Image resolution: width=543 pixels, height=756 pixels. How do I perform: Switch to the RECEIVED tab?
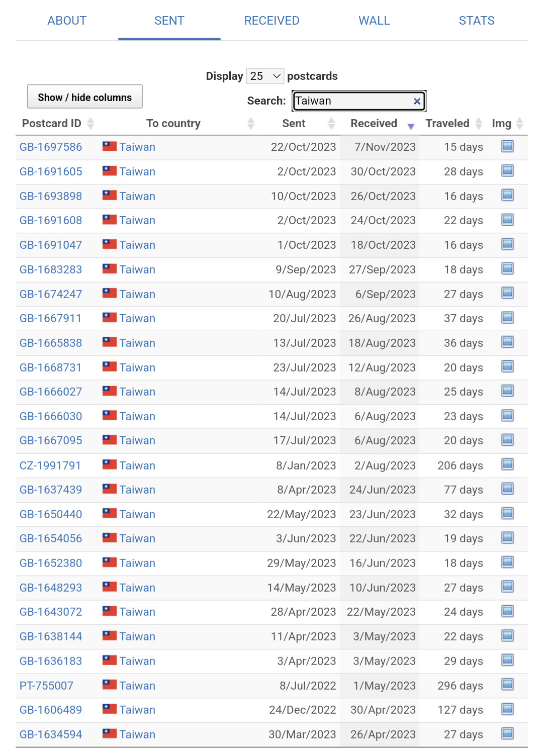pyautogui.click(x=271, y=21)
